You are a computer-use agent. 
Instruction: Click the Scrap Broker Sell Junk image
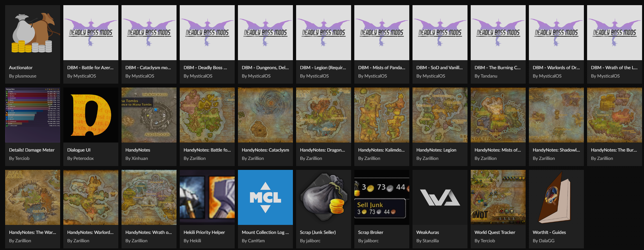382,197
